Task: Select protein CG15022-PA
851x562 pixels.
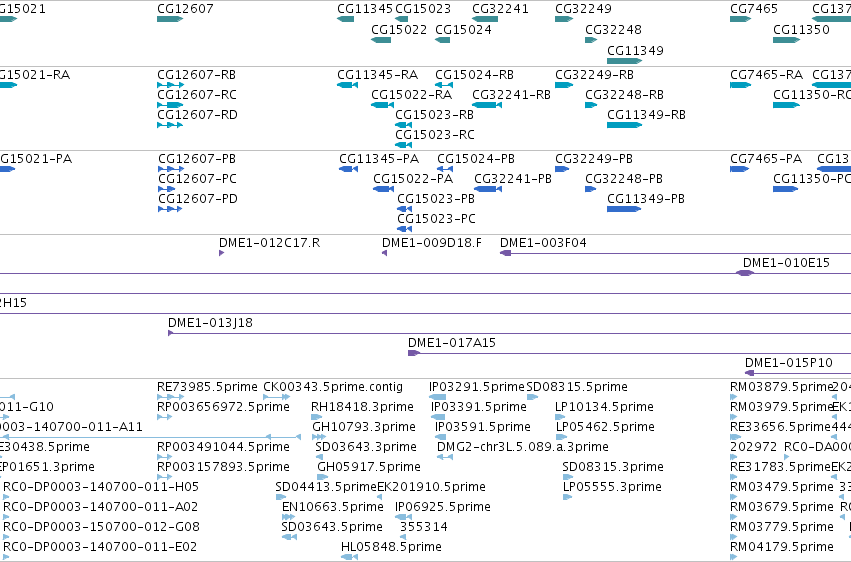Action: [x=413, y=178]
